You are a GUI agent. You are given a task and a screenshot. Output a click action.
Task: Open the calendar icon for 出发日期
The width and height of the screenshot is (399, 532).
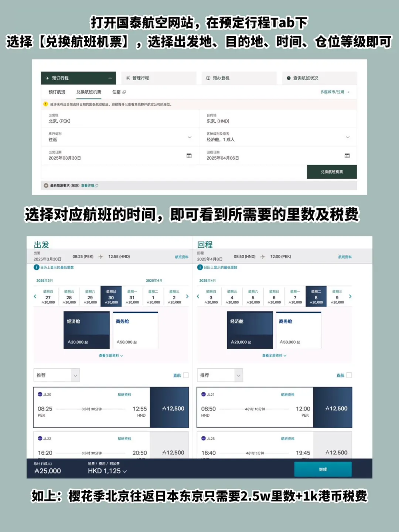[189, 156]
